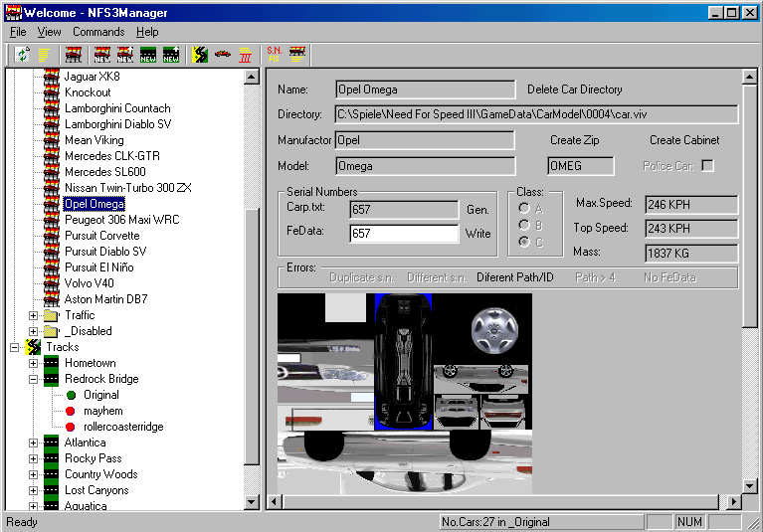Click the refresh toolbar icon
Viewport: 763px width, 532px height.
pyautogui.click(x=22, y=54)
